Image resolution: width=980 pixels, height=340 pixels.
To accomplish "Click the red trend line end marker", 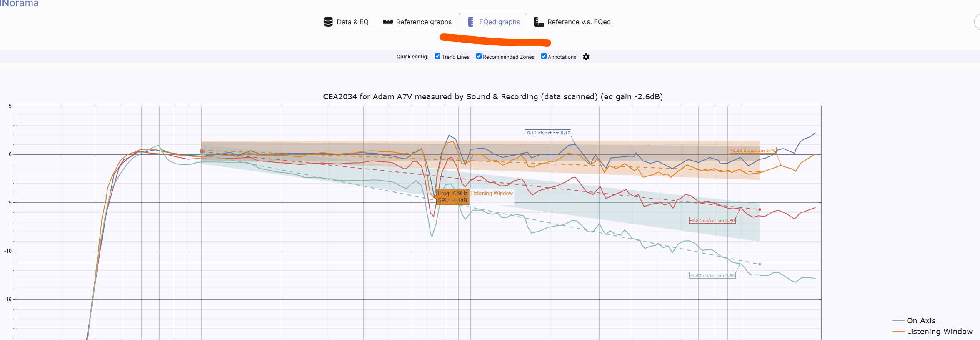I will tap(760, 209).
